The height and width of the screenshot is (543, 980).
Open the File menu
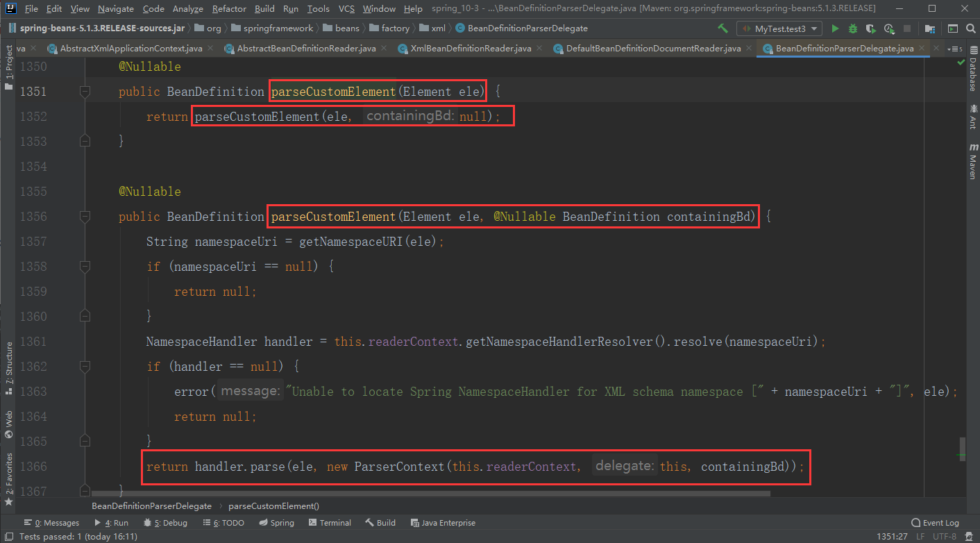pyautogui.click(x=31, y=9)
